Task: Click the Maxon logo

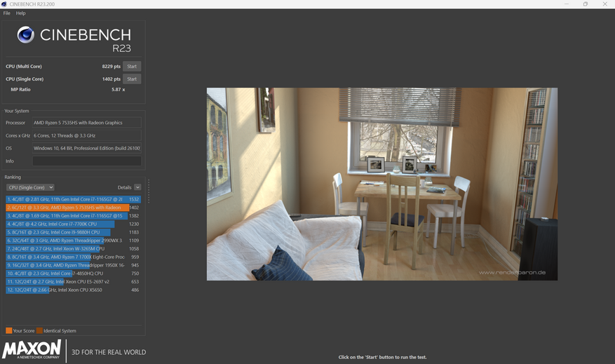Action: pos(32,349)
